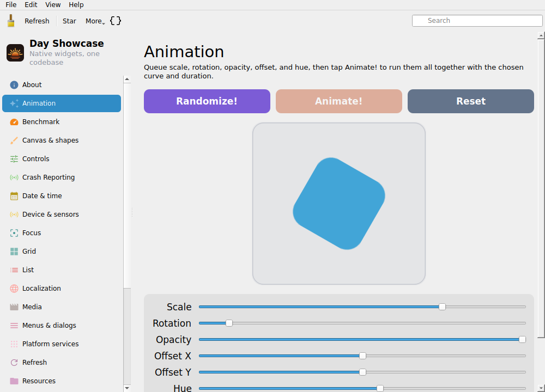Viewport: 545px width, 392px height.
Task: Click into the Search field
Action: [477, 21]
